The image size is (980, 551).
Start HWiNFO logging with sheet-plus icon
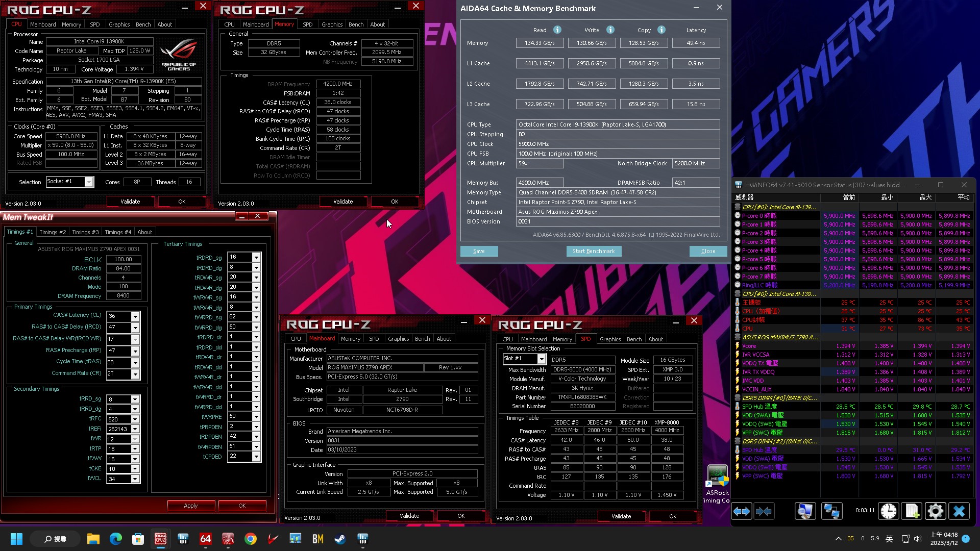[912, 511]
